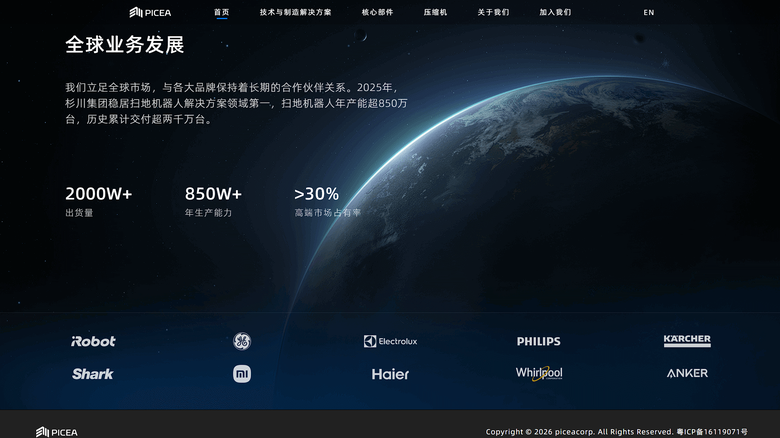Click the >30% statistic
This screenshot has width=780, height=438.
(316, 194)
